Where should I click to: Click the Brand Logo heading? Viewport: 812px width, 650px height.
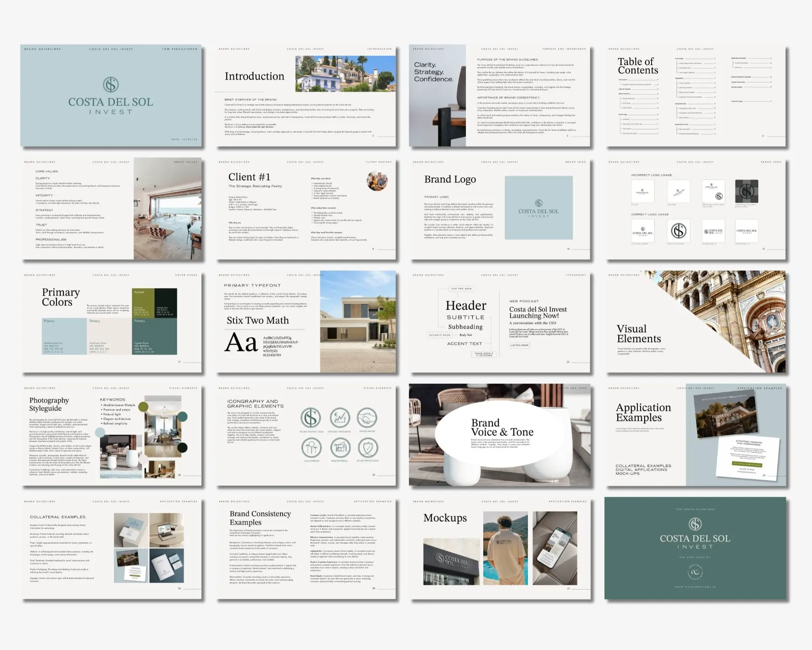450,179
